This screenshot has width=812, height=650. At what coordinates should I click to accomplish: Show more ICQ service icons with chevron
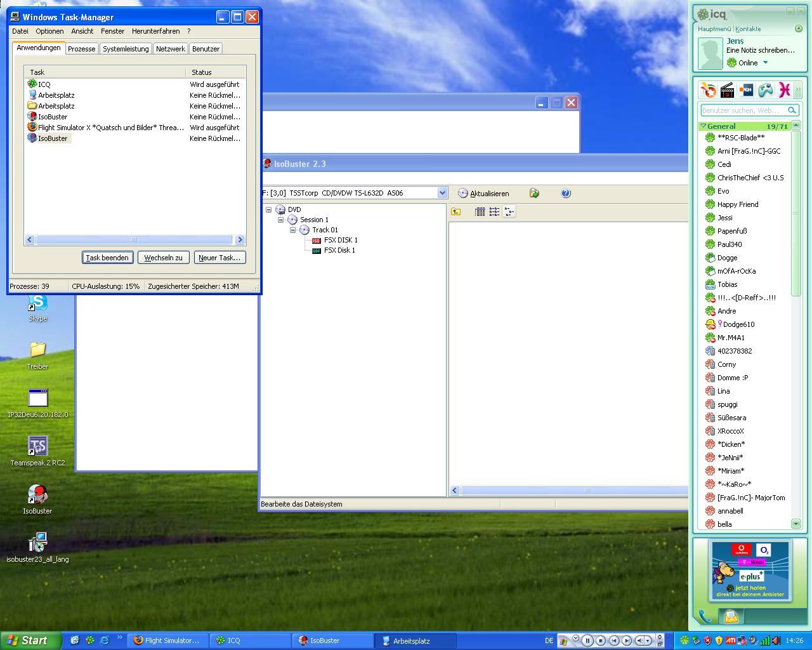coord(798,90)
